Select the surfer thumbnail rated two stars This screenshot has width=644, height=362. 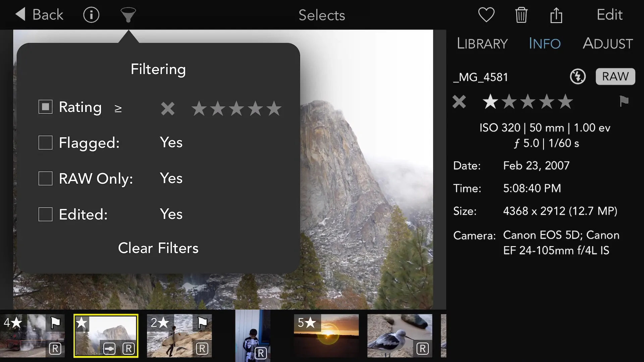pyautogui.click(x=179, y=335)
